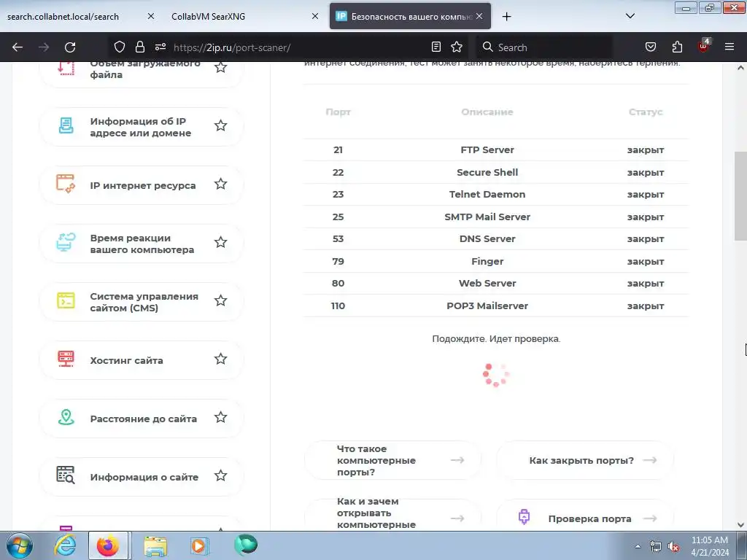Toggle reader view icon
The height and width of the screenshot is (560, 747).
(x=436, y=47)
